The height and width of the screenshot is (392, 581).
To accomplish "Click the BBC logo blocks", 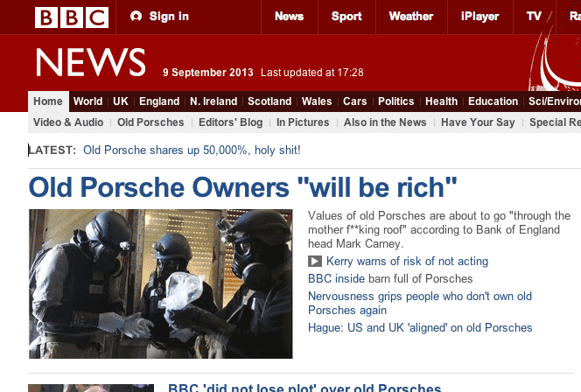I will [x=72, y=17].
